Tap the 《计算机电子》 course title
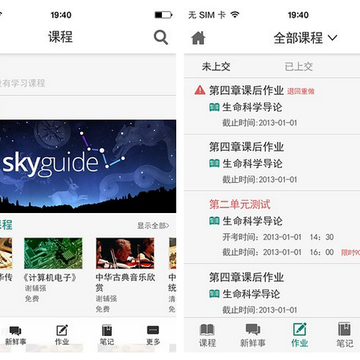 (x=51, y=277)
